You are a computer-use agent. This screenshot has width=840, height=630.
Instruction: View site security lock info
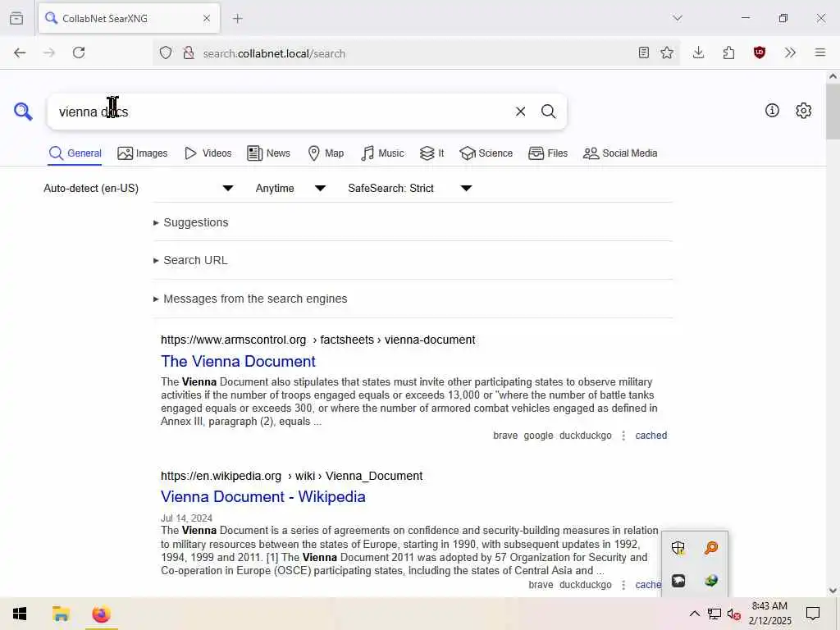189,52
